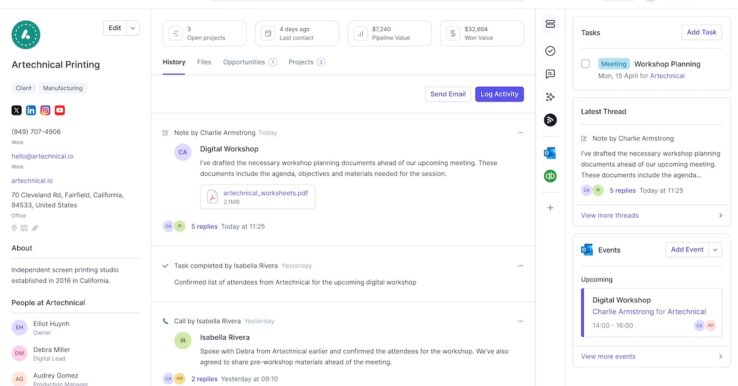Click the card icon beside the map pin
This screenshot has height=386, width=738.
[24, 228]
